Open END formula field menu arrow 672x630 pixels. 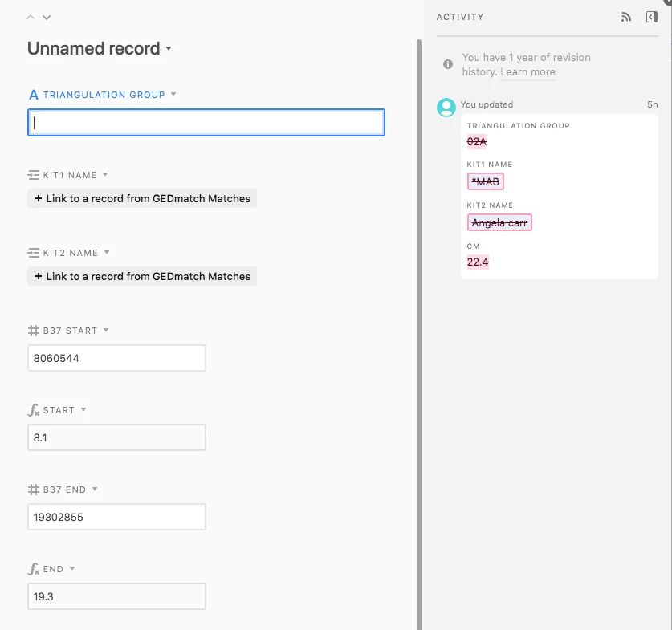pyautogui.click(x=72, y=568)
